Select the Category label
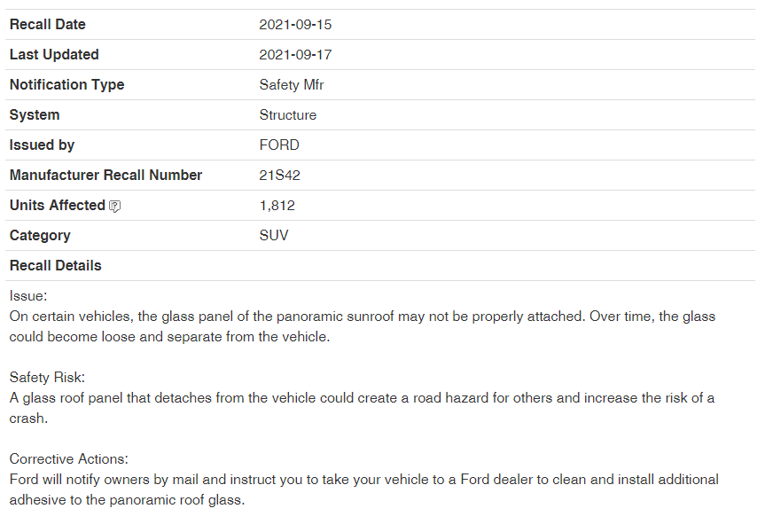Viewport: 765px width, 532px height. tap(40, 236)
